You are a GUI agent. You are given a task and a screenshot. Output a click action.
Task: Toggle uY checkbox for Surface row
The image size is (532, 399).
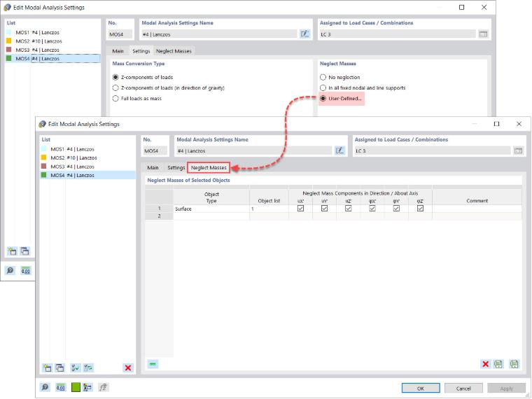click(x=324, y=209)
